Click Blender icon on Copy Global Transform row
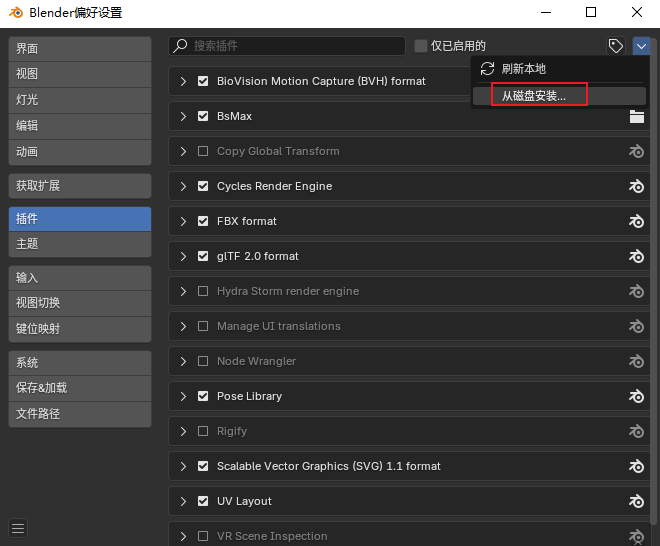Viewport: 660px width, 546px height. [636, 151]
